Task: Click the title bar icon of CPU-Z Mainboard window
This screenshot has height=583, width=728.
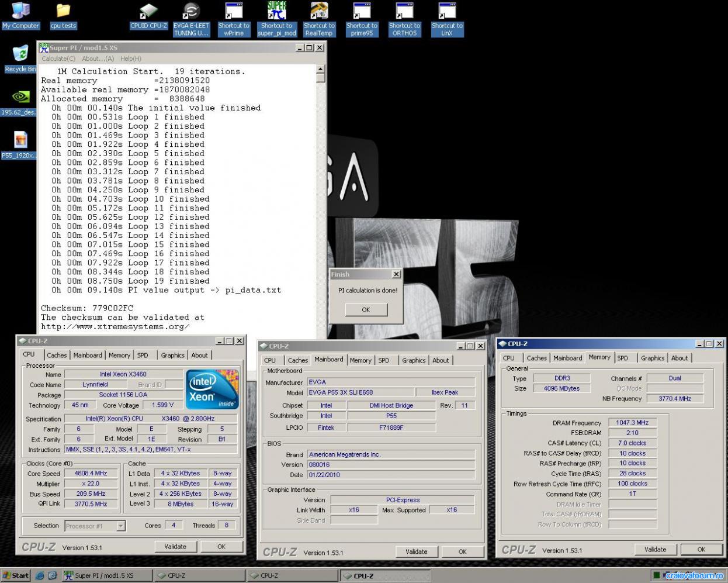Action: pos(264,346)
